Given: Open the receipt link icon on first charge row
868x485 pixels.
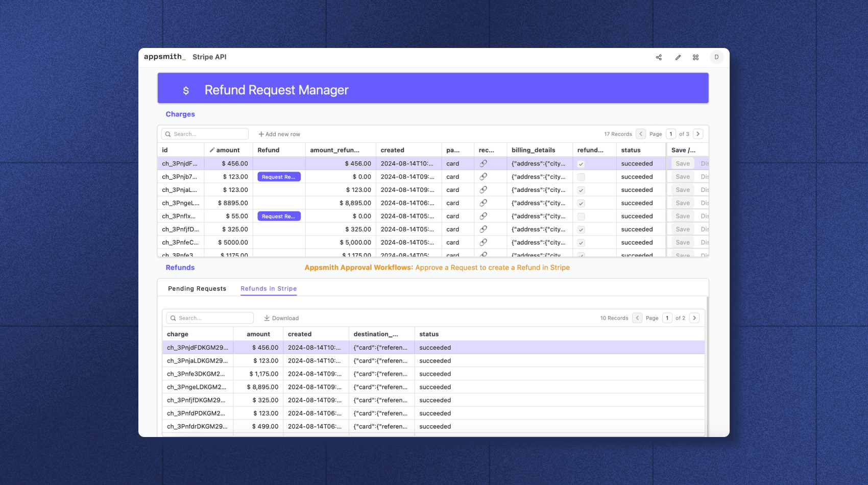Looking at the screenshot, I should tap(484, 163).
